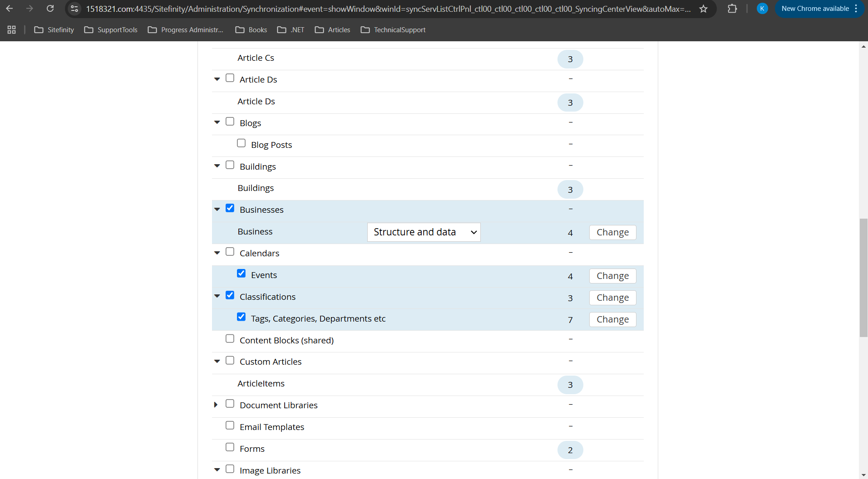
Task: Check the Blogs checkbox
Action: point(230,122)
